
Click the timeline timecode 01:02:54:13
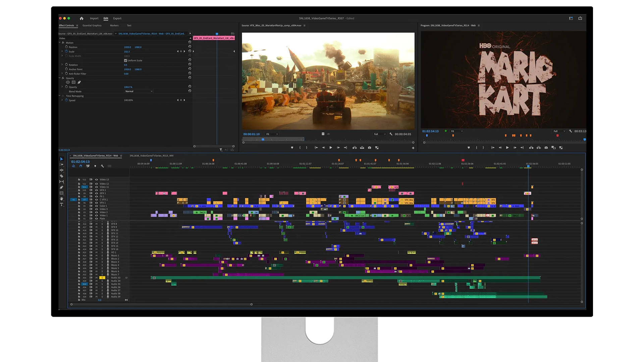tap(80, 162)
